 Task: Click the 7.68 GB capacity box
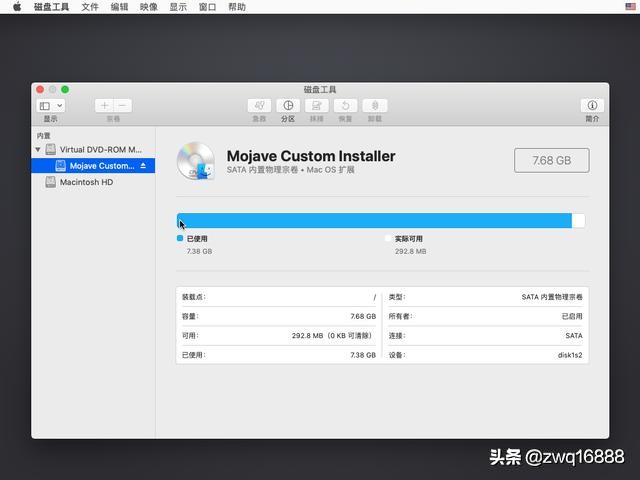pos(552,160)
